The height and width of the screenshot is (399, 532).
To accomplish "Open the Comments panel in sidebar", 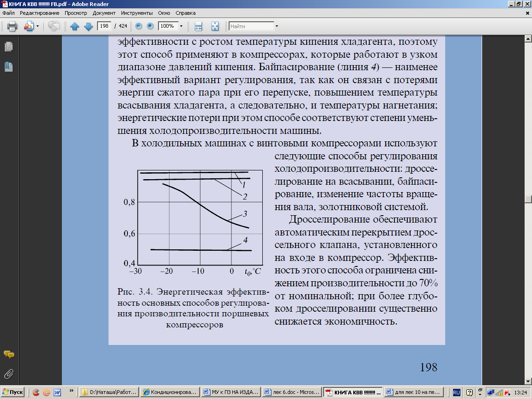I will [9, 355].
